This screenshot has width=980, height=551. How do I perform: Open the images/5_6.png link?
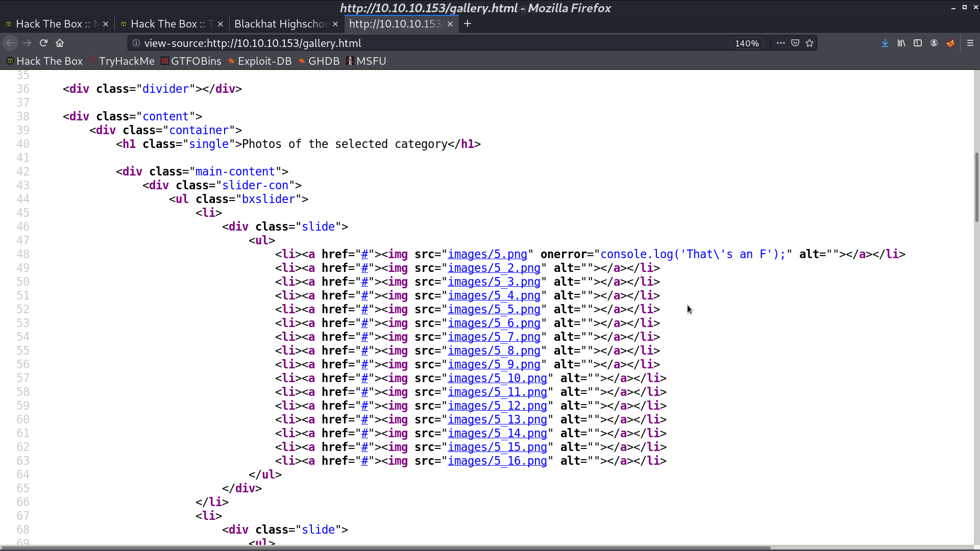[x=494, y=323]
